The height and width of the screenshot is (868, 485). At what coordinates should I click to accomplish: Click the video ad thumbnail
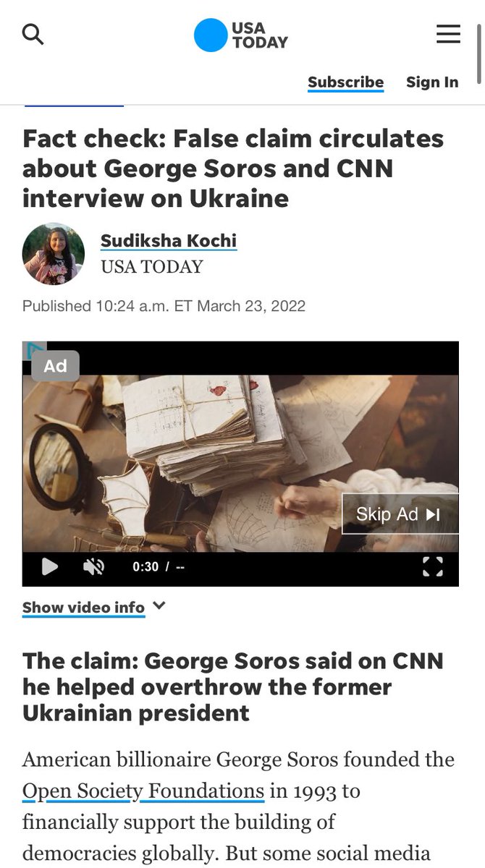pyautogui.click(x=240, y=463)
